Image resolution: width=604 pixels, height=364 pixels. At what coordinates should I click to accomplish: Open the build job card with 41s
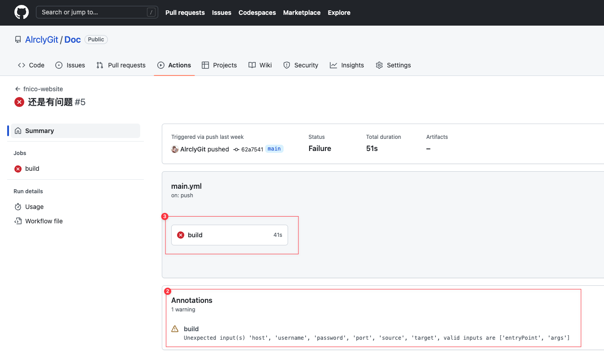coord(229,235)
